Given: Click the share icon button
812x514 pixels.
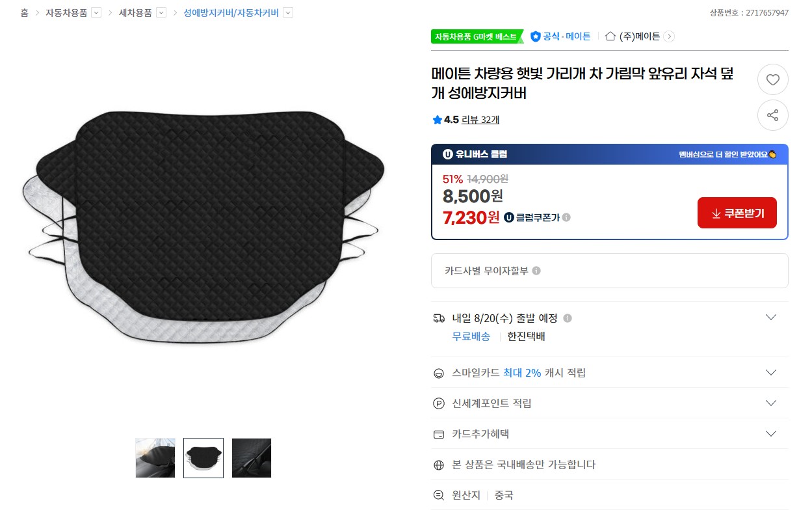Looking at the screenshot, I should (x=772, y=115).
